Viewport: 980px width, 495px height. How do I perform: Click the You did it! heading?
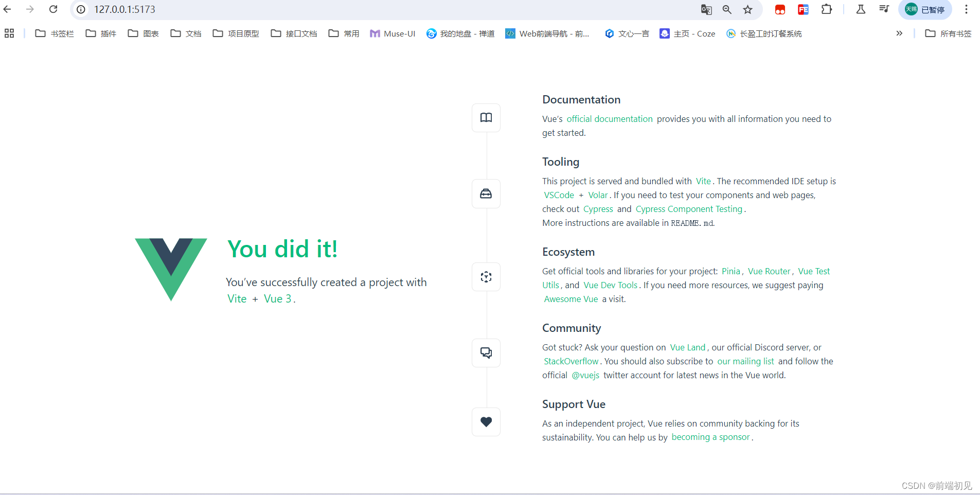pyautogui.click(x=282, y=249)
